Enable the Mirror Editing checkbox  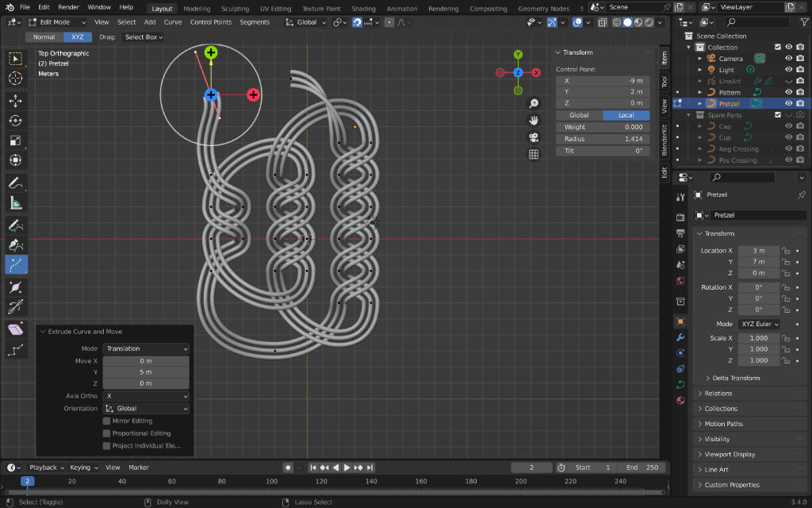107,421
